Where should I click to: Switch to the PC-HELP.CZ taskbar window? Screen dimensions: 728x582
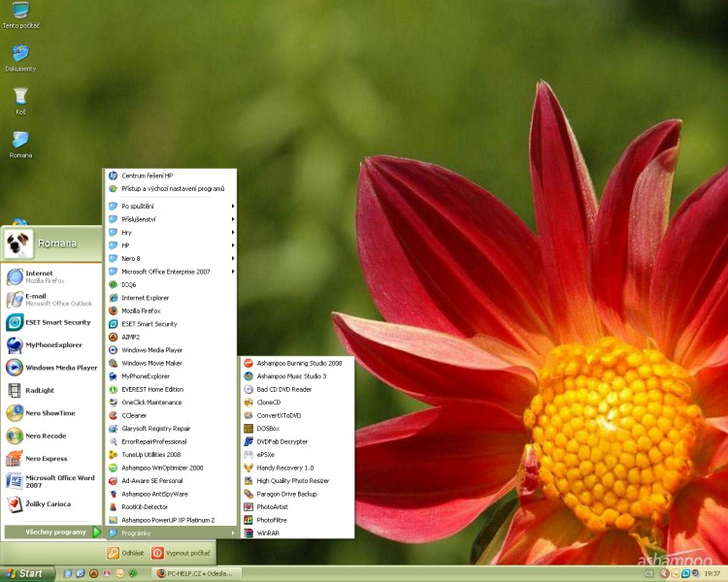pyautogui.click(x=196, y=573)
